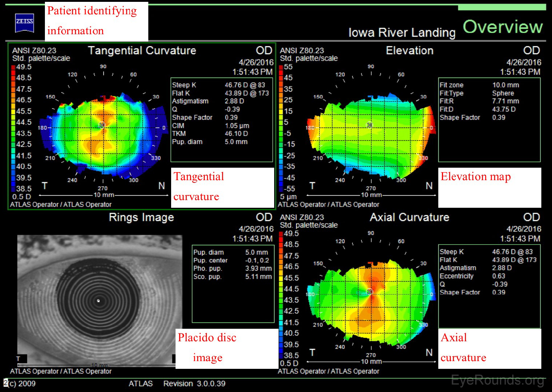The image size is (552, 392).
Task: Click the vertex marker on Tangential Curvature map
Action: (x=102, y=125)
